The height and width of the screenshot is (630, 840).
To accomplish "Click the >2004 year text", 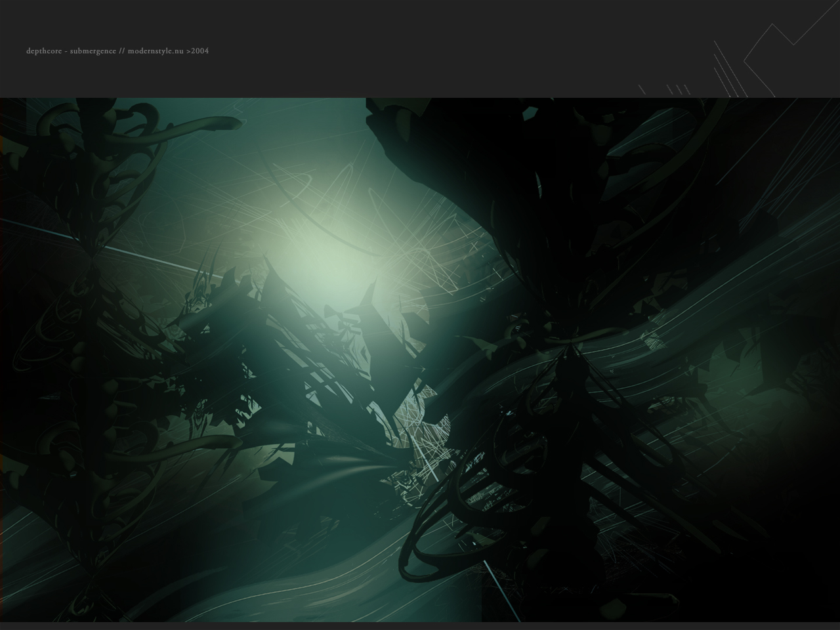I will [198, 51].
